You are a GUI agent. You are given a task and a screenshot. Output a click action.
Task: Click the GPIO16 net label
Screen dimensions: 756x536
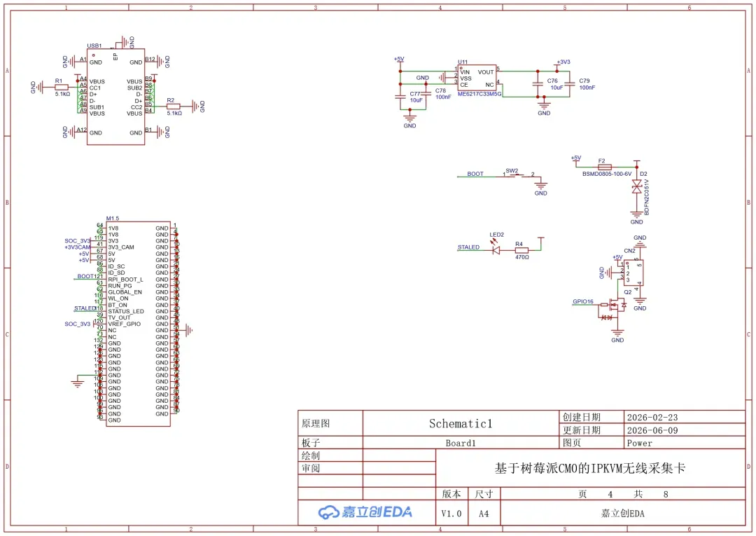(x=583, y=301)
